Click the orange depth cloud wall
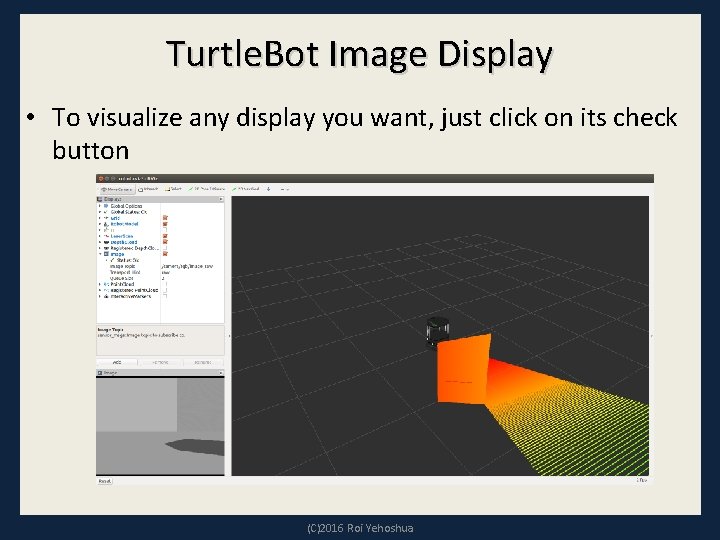 coord(463,370)
